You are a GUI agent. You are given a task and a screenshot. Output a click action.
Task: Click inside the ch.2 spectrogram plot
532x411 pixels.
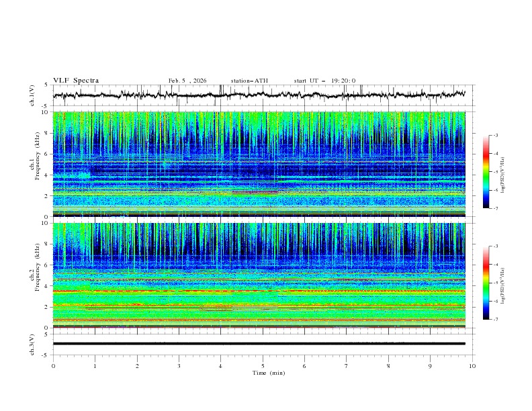pyautogui.click(x=259, y=275)
